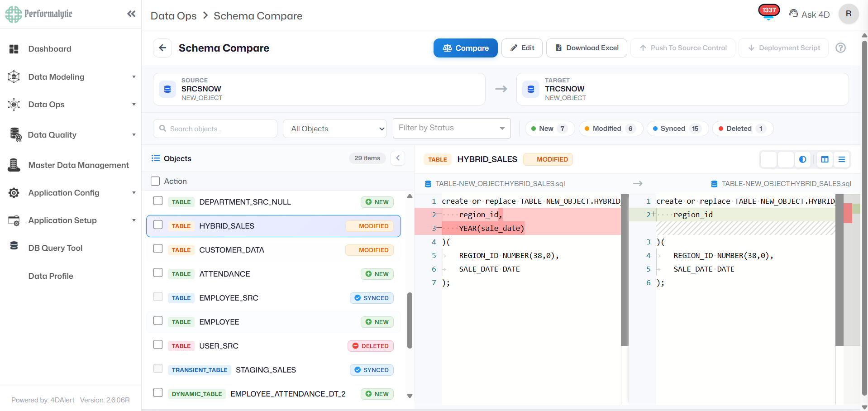Collapse the Objects panel chevron

[398, 158]
